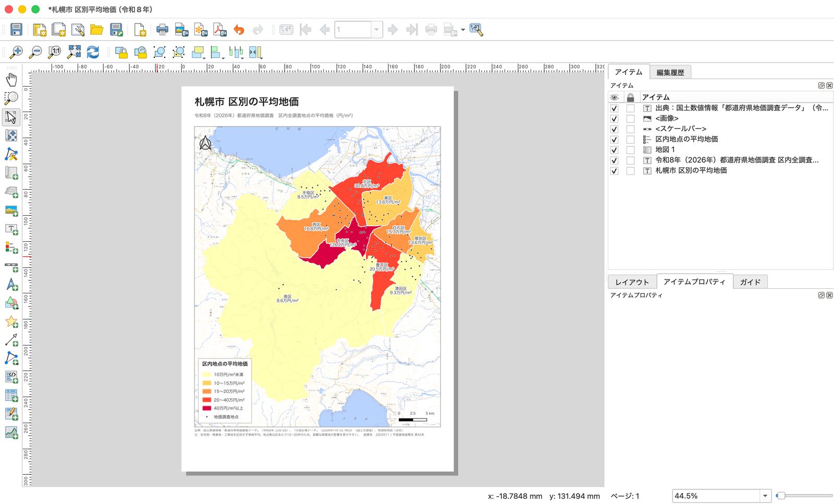Select the Add Label tool
834x504 pixels.
click(11, 229)
